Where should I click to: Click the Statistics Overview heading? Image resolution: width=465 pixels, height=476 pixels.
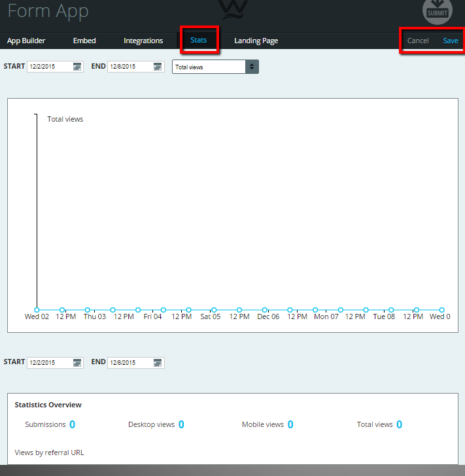[48, 405]
